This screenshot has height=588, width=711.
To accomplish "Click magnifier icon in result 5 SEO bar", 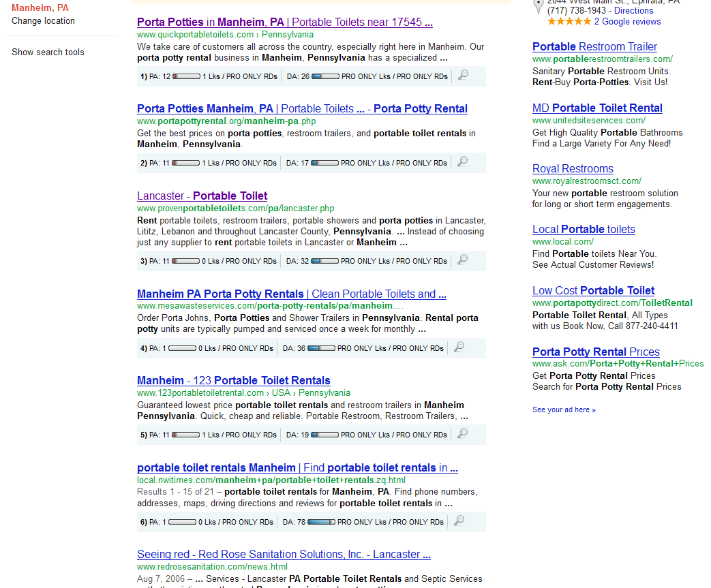I will coord(462,434).
